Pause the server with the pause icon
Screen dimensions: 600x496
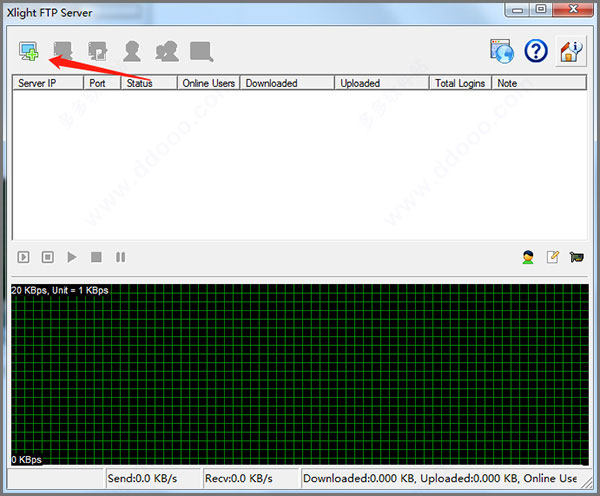point(120,257)
